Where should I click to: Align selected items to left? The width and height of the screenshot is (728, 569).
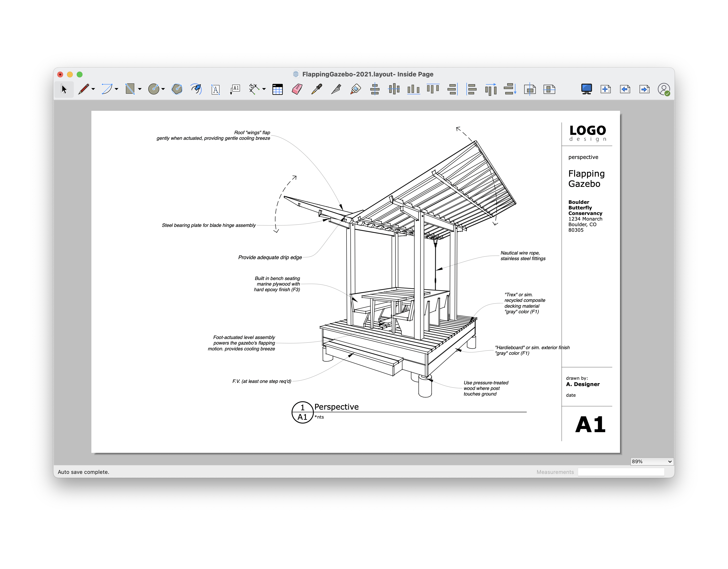(472, 89)
